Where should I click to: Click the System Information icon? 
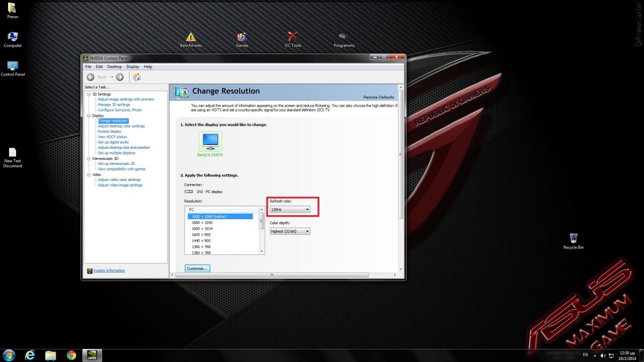pos(90,270)
